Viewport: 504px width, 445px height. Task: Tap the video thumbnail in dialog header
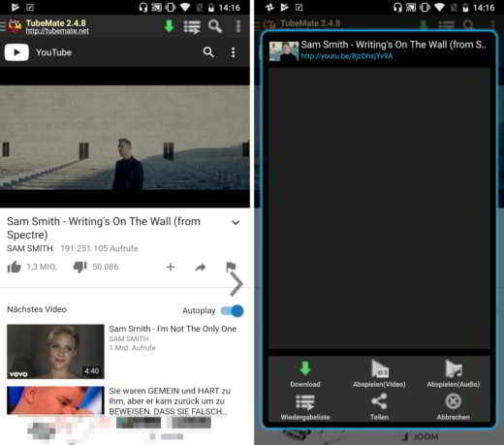click(x=284, y=51)
